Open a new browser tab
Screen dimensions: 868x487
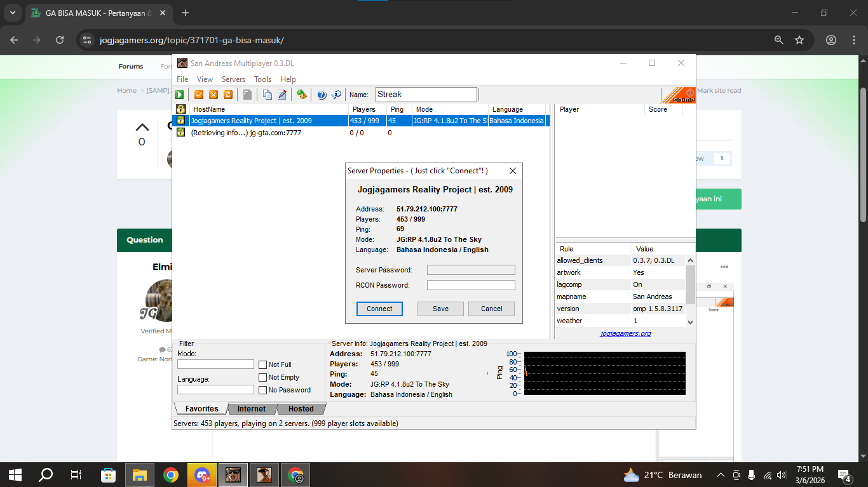186,13
